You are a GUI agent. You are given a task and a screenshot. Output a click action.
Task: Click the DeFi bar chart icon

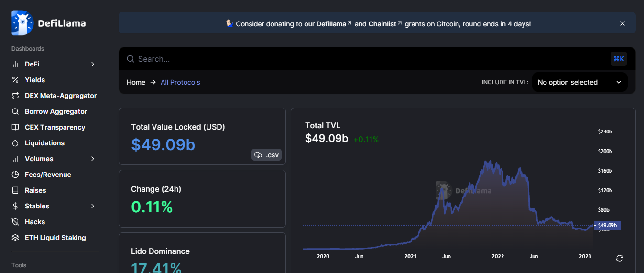click(15, 64)
